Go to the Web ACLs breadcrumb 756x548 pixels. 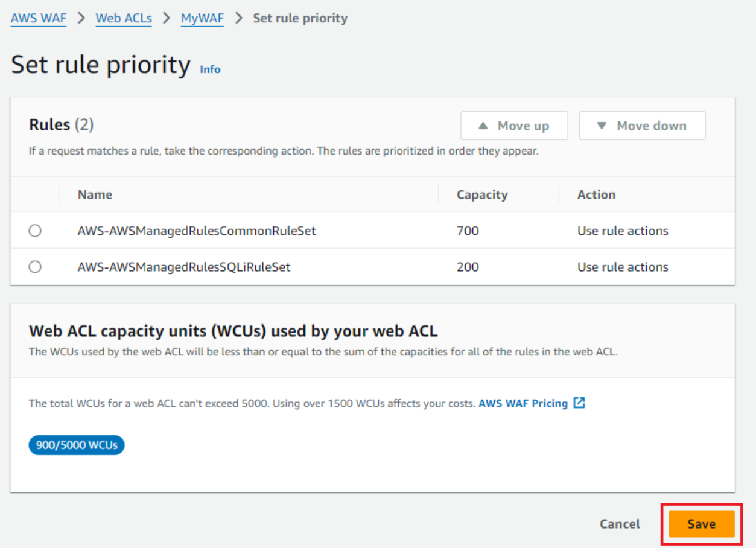pos(124,18)
